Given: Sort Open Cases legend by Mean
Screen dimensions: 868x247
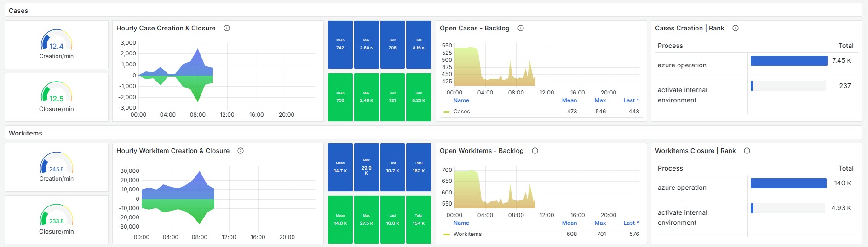Looking at the screenshot, I should (x=569, y=100).
